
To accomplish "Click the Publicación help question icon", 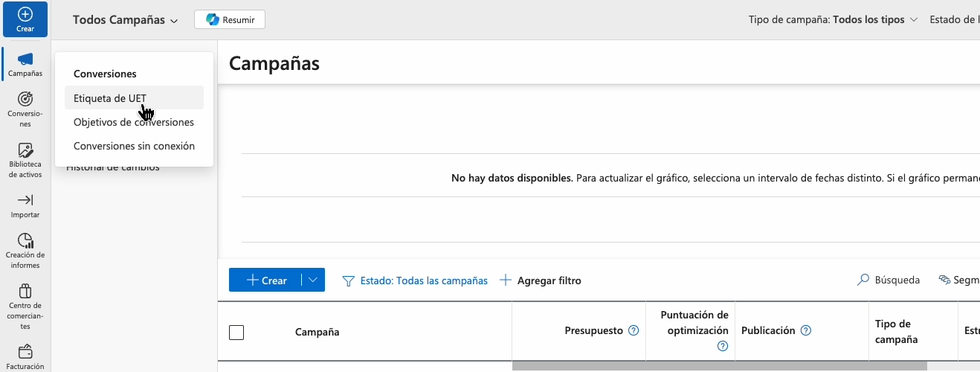I will (x=805, y=330).
